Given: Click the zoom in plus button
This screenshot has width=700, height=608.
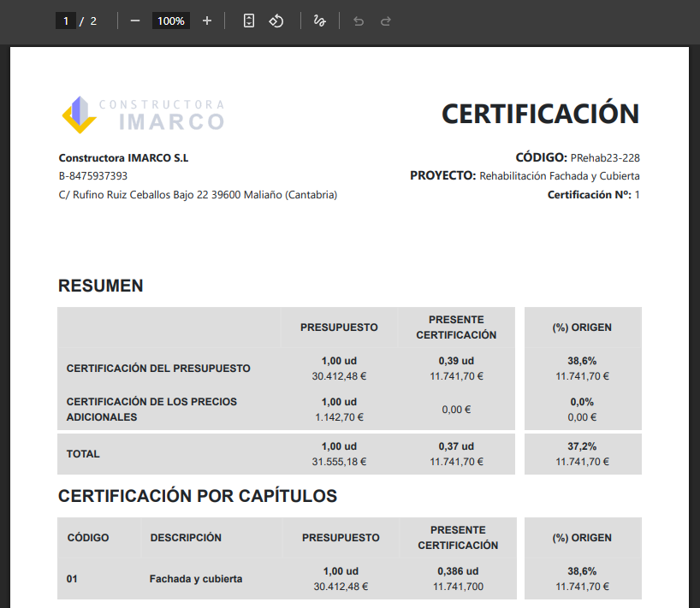Looking at the screenshot, I should coord(207,21).
